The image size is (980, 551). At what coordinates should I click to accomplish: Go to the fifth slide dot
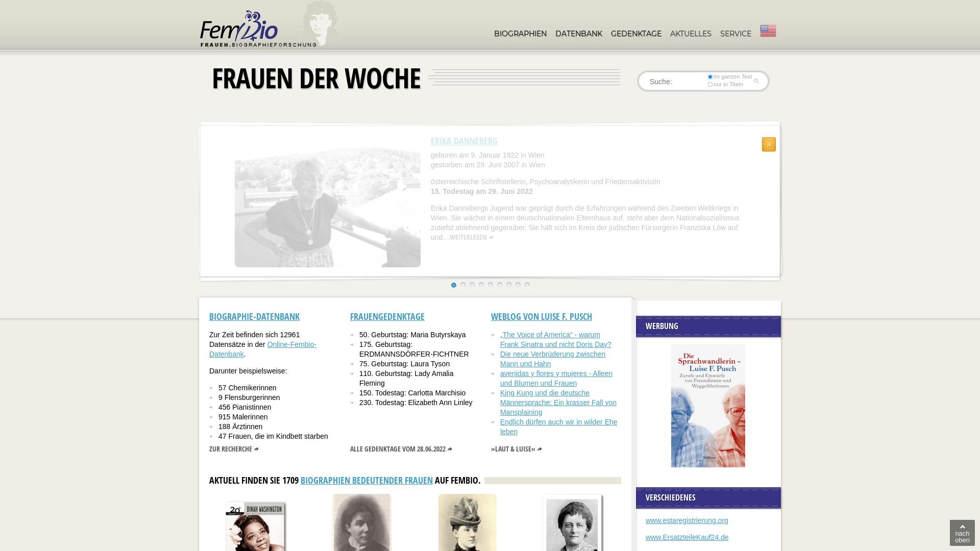click(491, 285)
